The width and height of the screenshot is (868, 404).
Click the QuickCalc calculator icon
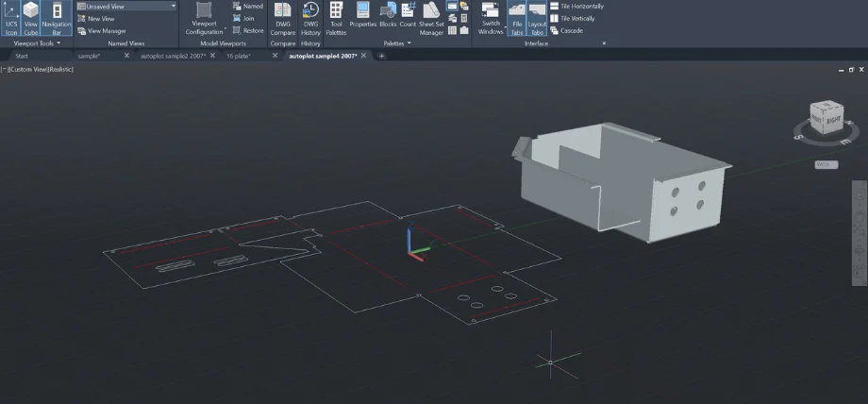(x=464, y=18)
